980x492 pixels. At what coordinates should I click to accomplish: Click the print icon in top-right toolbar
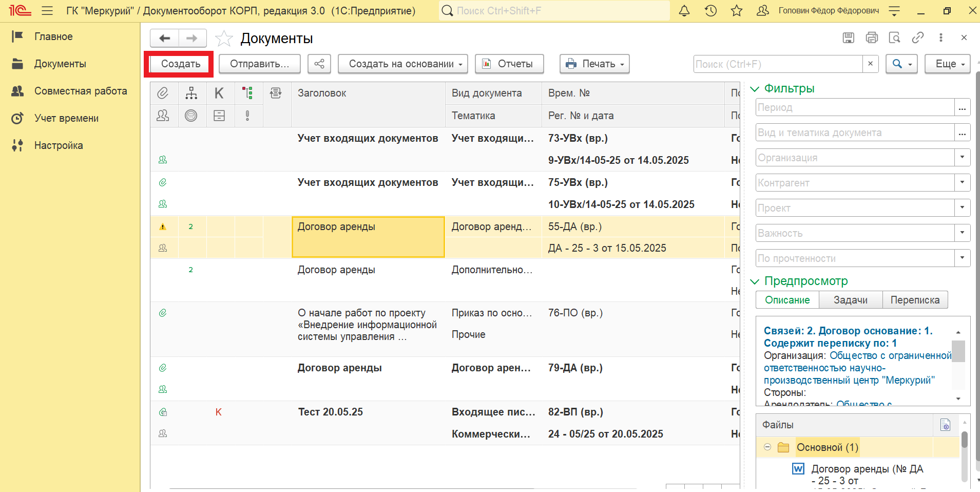872,37
